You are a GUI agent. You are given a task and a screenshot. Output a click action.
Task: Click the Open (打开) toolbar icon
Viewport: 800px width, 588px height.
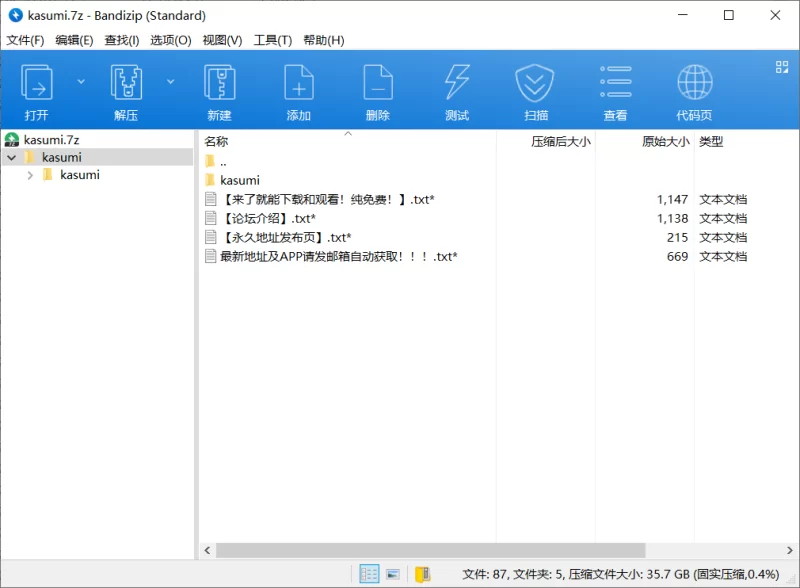pos(36,82)
